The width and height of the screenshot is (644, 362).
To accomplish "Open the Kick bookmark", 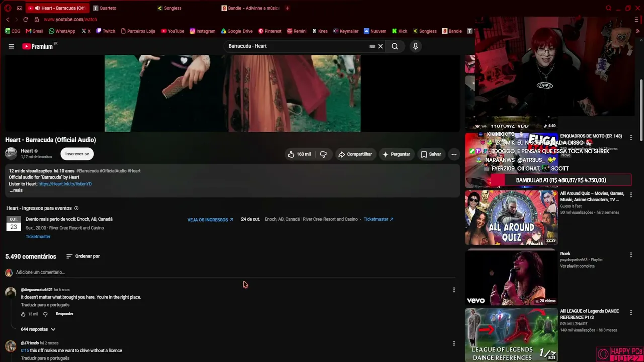I will point(399,31).
